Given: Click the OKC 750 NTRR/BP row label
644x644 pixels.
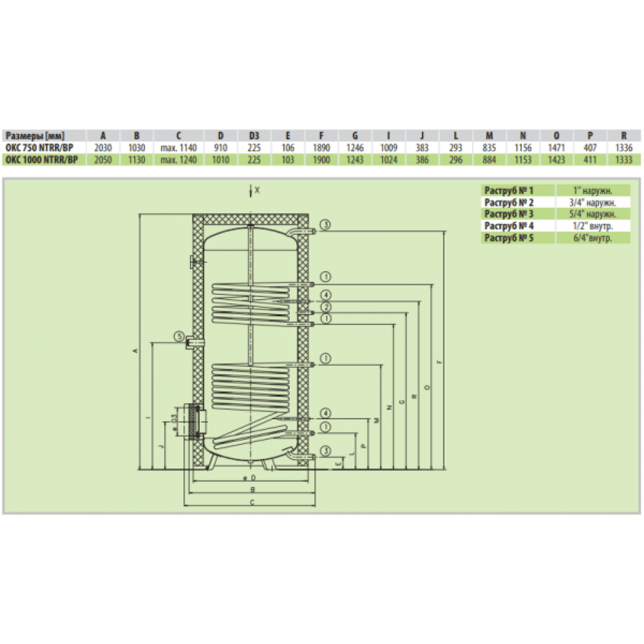Looking at the screenshot, I should pyautogui.click(x=41, y=147).
